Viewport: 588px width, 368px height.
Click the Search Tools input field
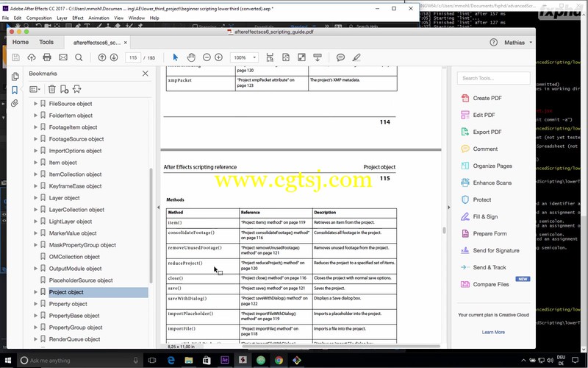tap(493, 78)
